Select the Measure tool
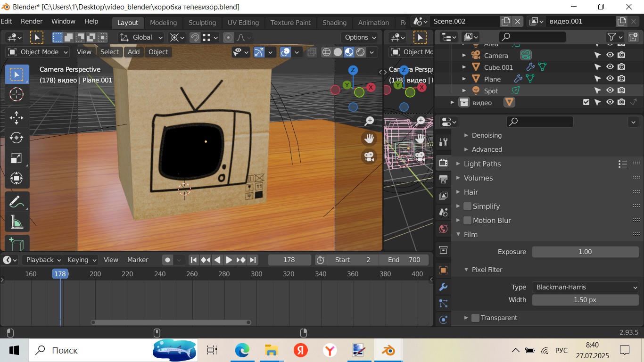The image size is (644, 362). point(17,222)
